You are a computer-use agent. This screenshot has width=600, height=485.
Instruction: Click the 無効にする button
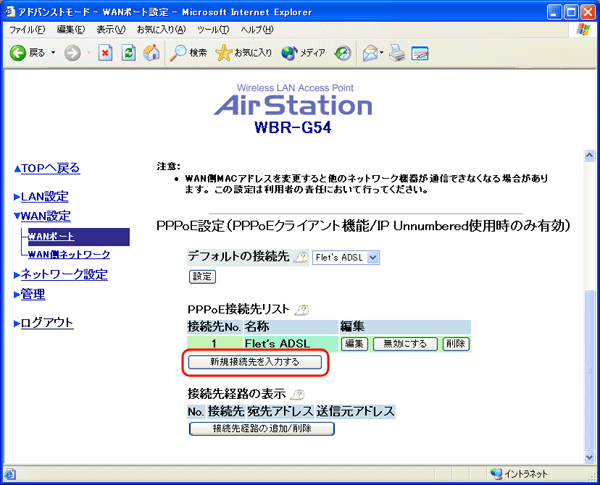click(x=405, y=344)
